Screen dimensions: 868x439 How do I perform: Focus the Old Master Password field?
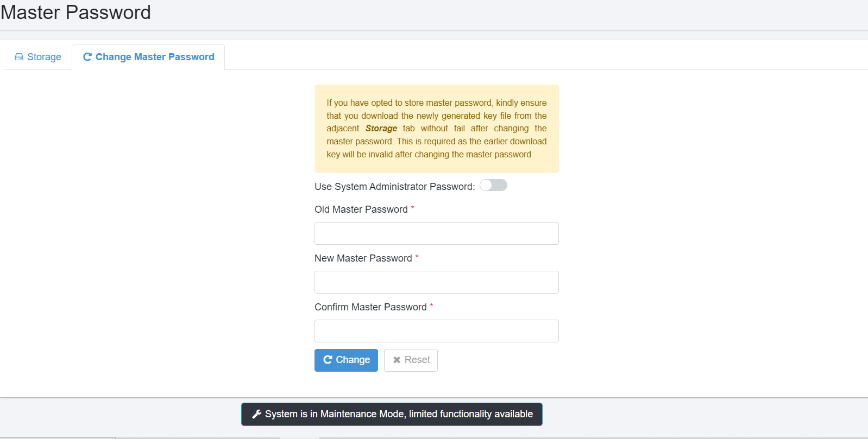(x=436, y=233)
